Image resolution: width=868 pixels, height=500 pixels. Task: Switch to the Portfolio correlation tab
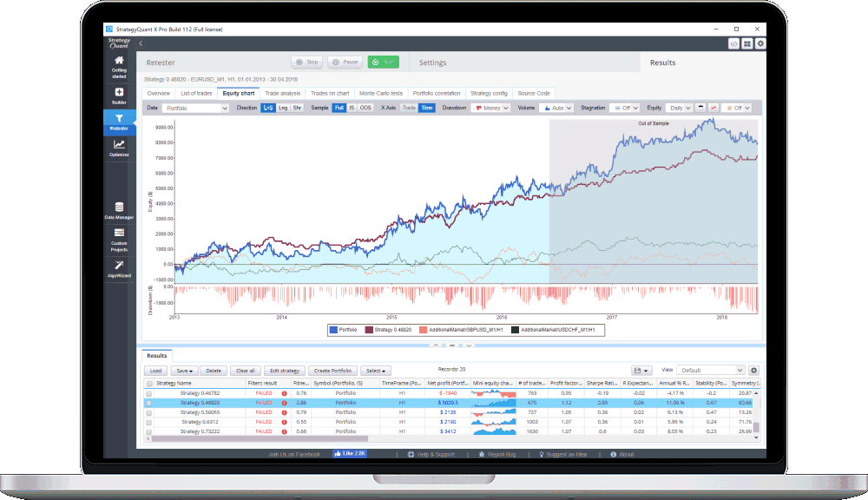437,93
